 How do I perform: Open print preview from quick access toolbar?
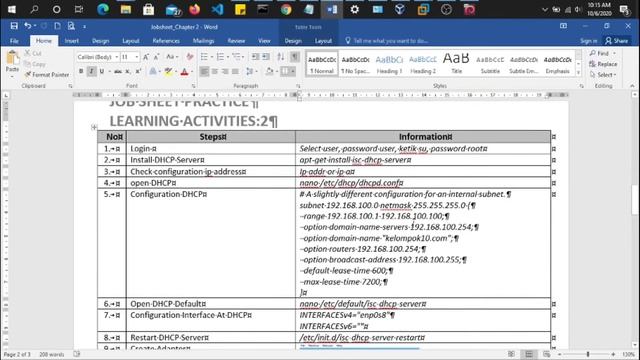click(71, 26)
